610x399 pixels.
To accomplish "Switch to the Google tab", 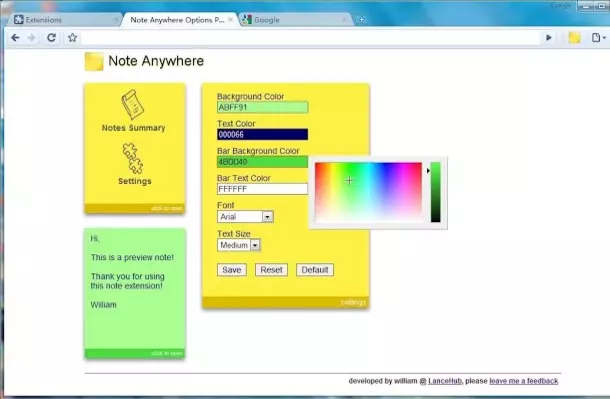I will [294, 20].
